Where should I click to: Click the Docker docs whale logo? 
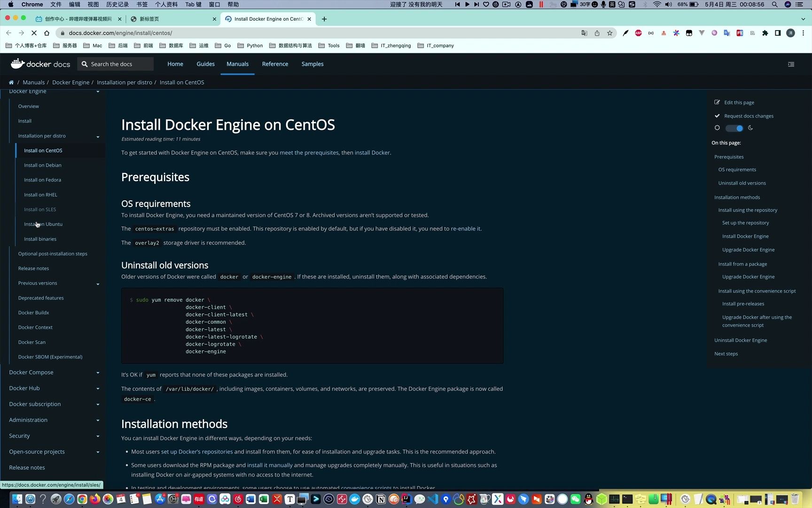18,63
